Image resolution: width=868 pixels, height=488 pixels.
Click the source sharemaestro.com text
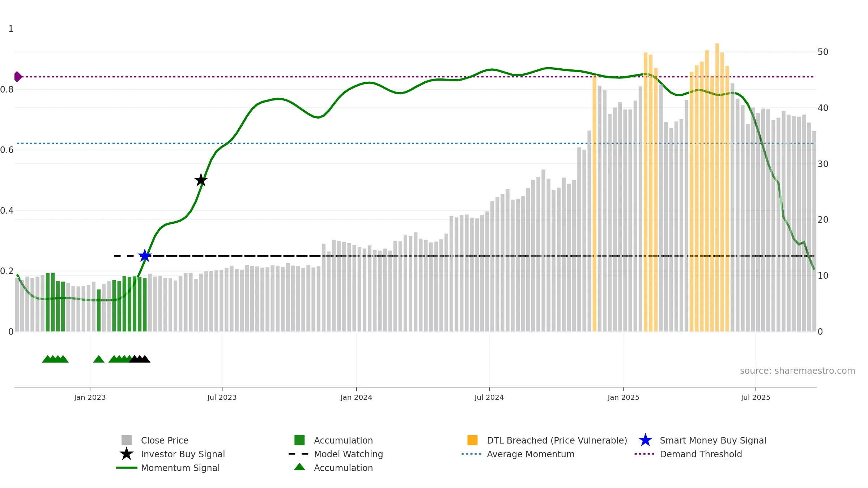797,371
